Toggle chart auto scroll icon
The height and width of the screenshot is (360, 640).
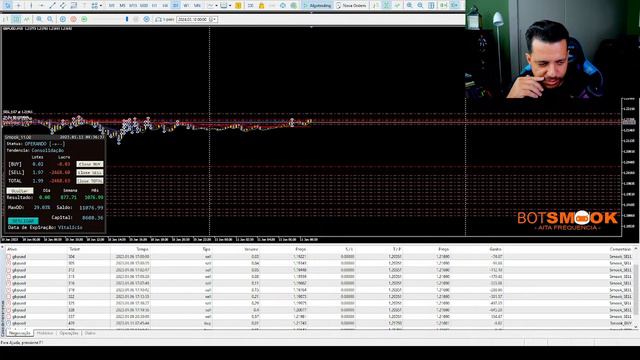443,5
